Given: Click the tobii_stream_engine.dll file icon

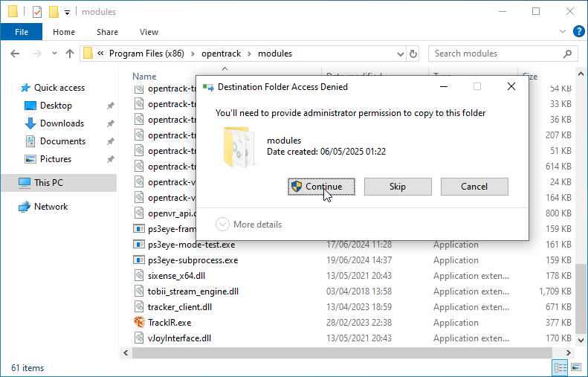Looking at the screenshot, I should 139,291.
